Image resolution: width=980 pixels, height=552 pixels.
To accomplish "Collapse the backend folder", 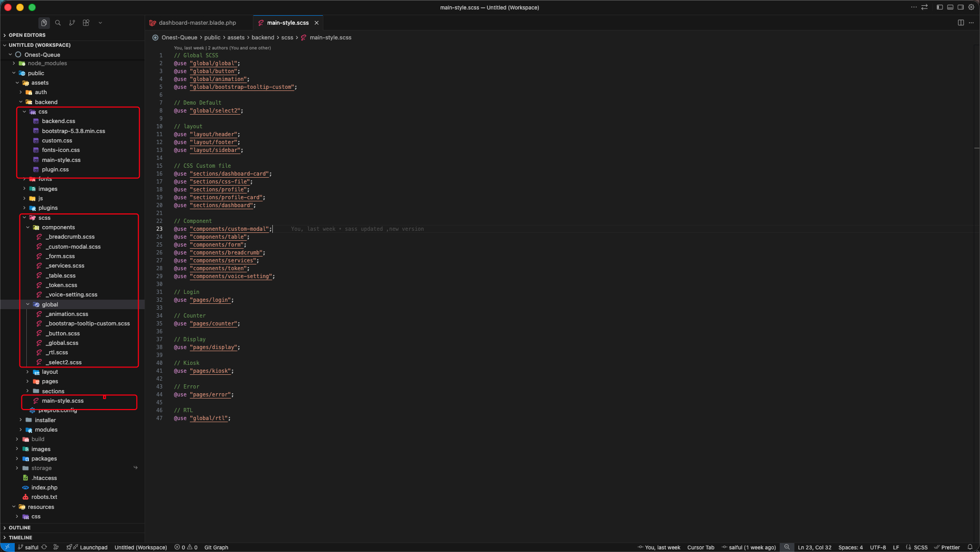I will click(x=73, y=102).
